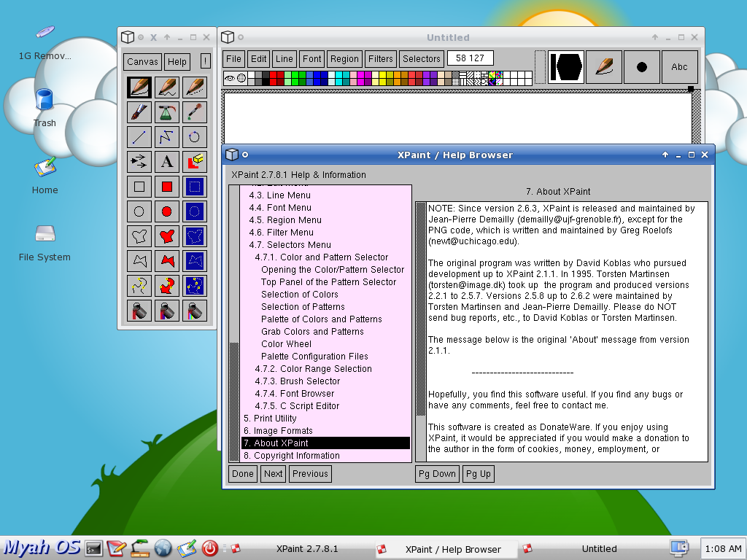This screenshot has width=747, height=560.
Task: Select the red filled Ellipse tool
Action: [x=167, y=211]
